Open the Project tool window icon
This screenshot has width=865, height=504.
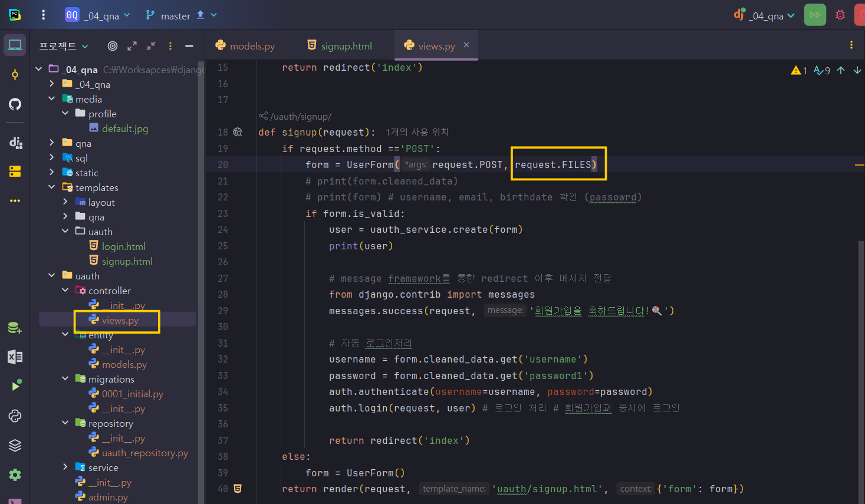click(15, 45)
